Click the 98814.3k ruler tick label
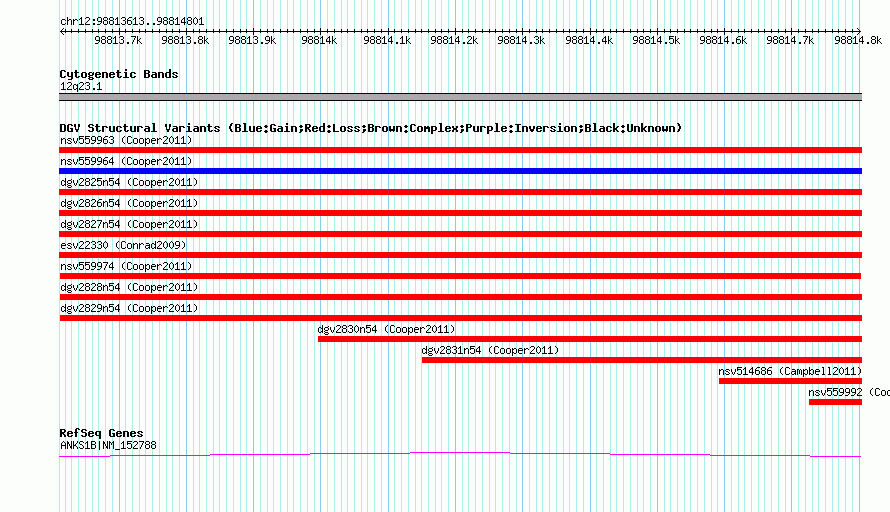Viewport: 890px width, 512px height. pos(521,40)
